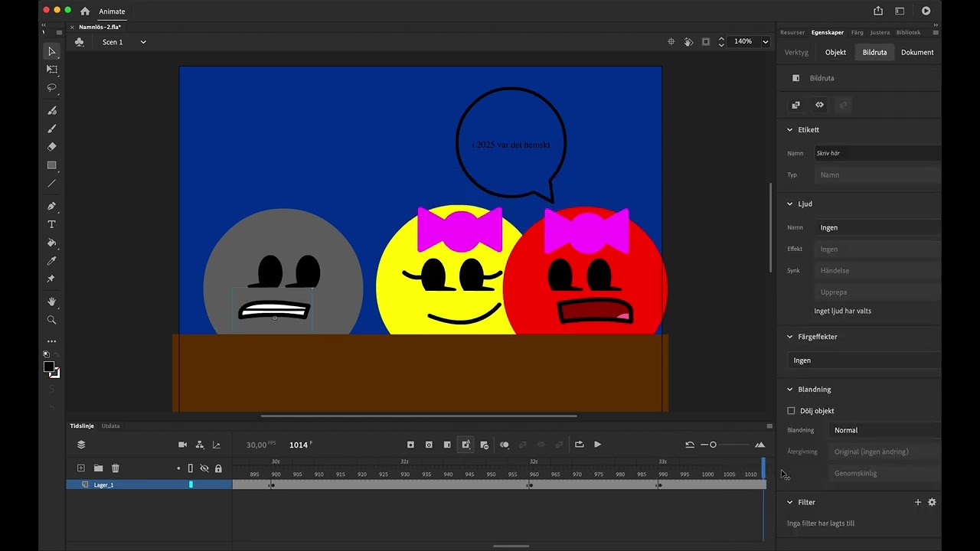Switch to the Bibliotek panel tab
Image resolution: width=980 pixels, height=551 pixels.
pos(908,32)
